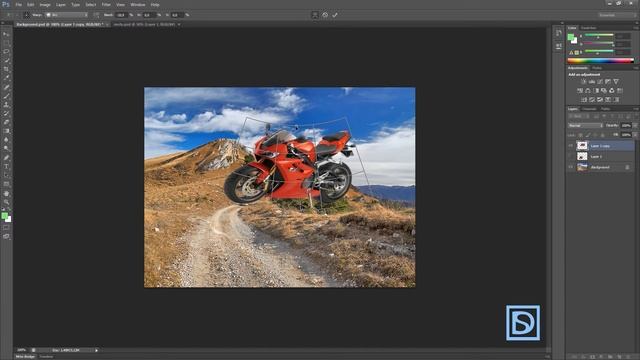Select the Rectangle shape tool
Image resolution: width=640 pixels, height=360 pixels.
6,184
